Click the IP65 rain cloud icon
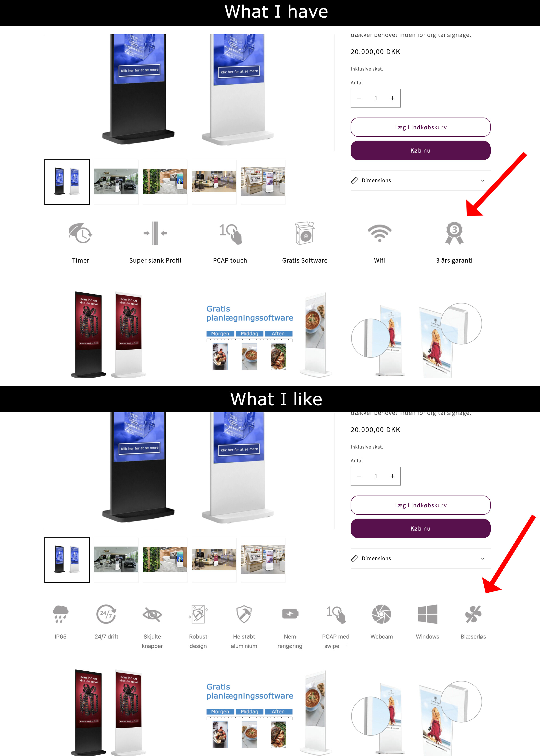The height and width of the screenshot is (756, 540). tap(61, 614)
